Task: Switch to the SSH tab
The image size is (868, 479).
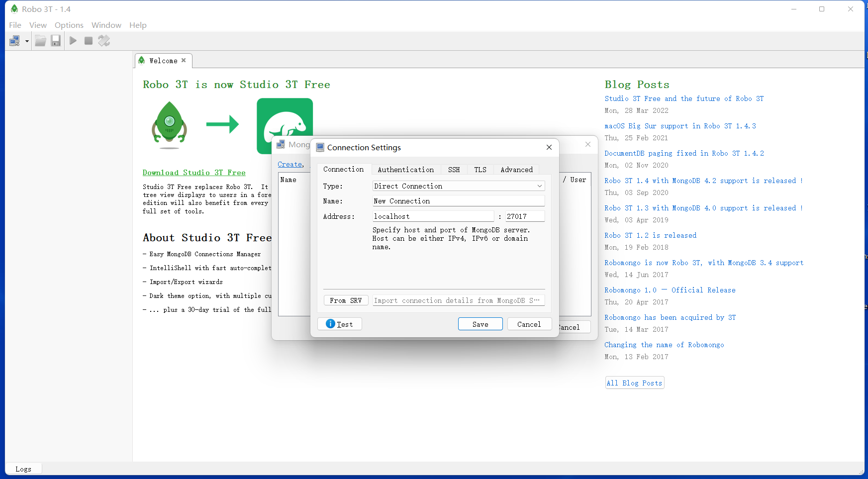Action: point(454,170)
